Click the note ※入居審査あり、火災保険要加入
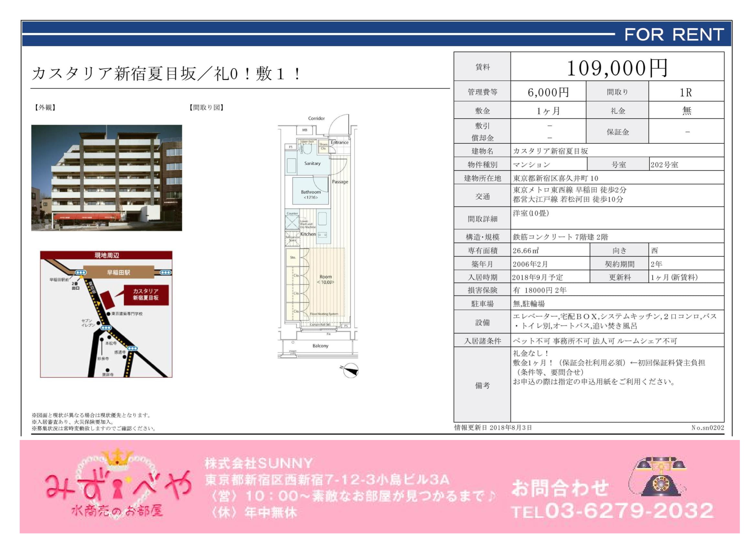 pos(73,422)
